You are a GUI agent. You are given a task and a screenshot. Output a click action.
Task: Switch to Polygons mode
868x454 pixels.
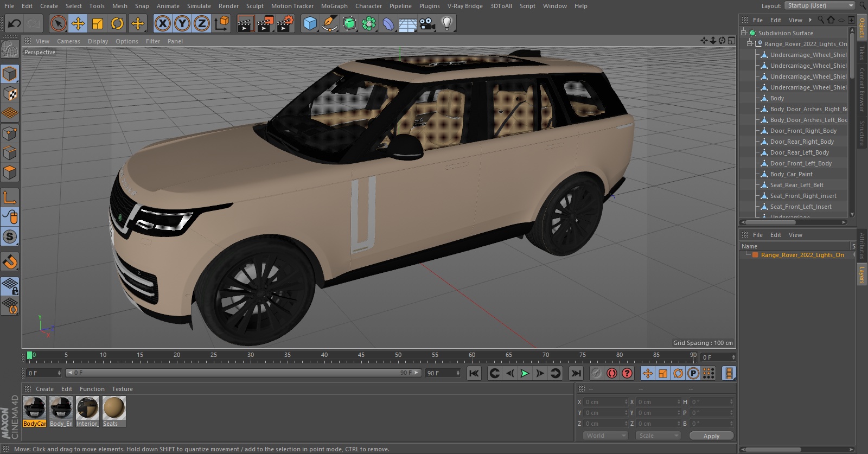(10, 173)
